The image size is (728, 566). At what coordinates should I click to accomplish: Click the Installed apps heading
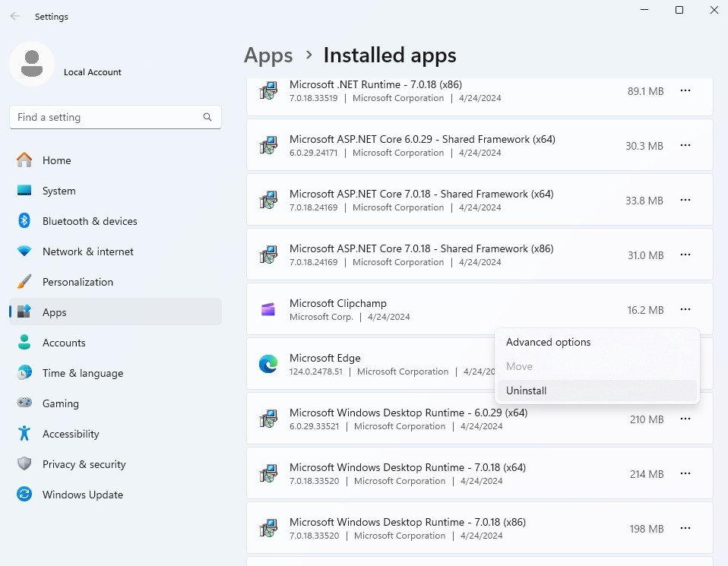pyautogui.click(x=390, y=55)
